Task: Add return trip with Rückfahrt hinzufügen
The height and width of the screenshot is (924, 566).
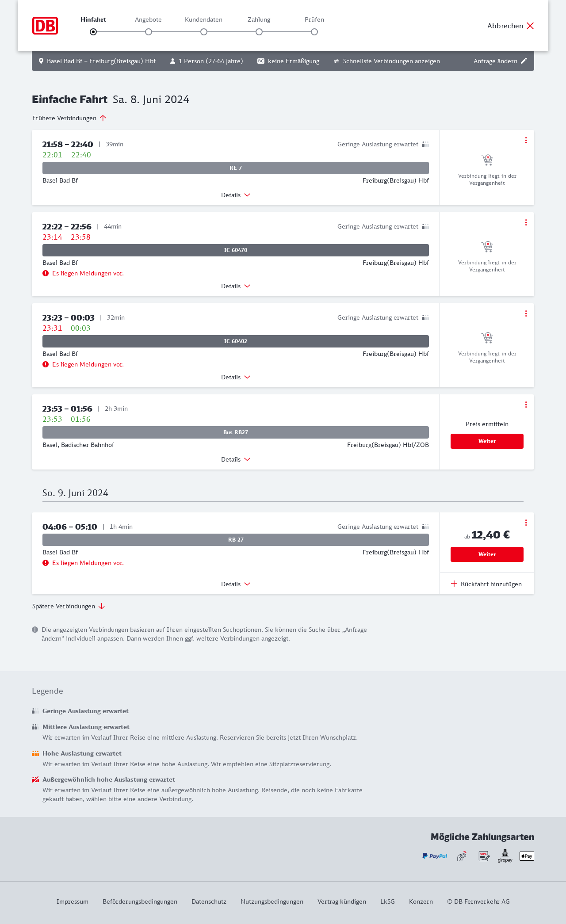Action: tap(486, 584)
